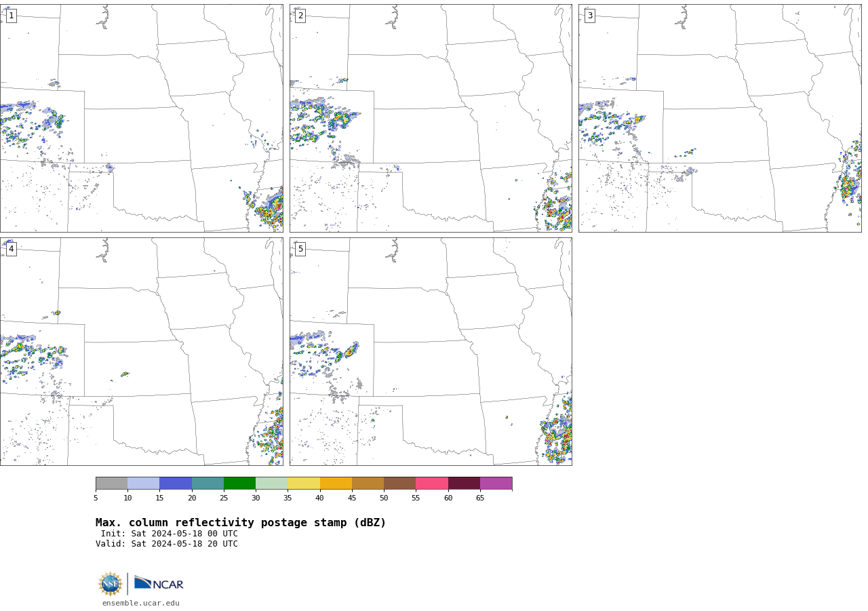Click the pale green 30-35 dBZ swatch
Viewport: 868px width, 611px height.
pos(271,483)
